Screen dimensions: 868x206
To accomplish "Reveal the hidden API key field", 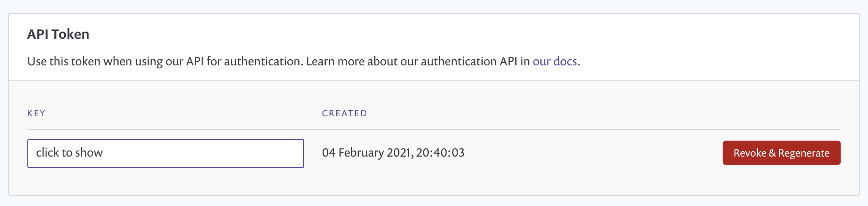I will coord(165,154).
